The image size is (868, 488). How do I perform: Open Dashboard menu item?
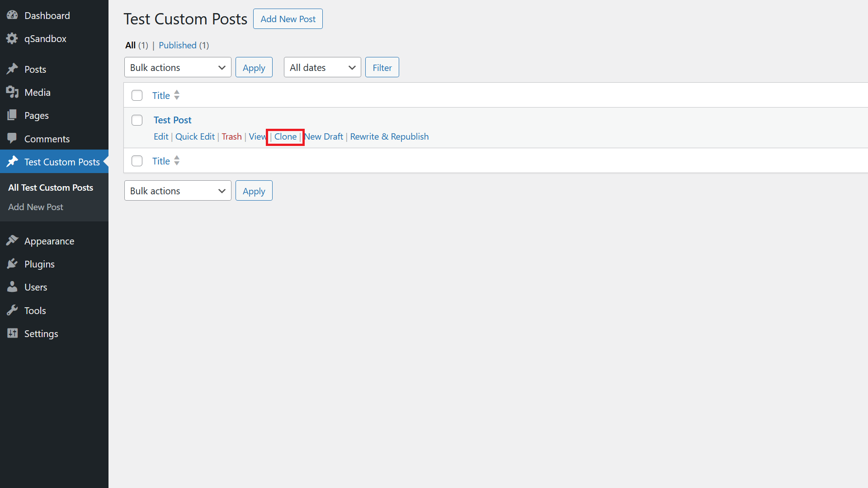click(x=54, y=15)
